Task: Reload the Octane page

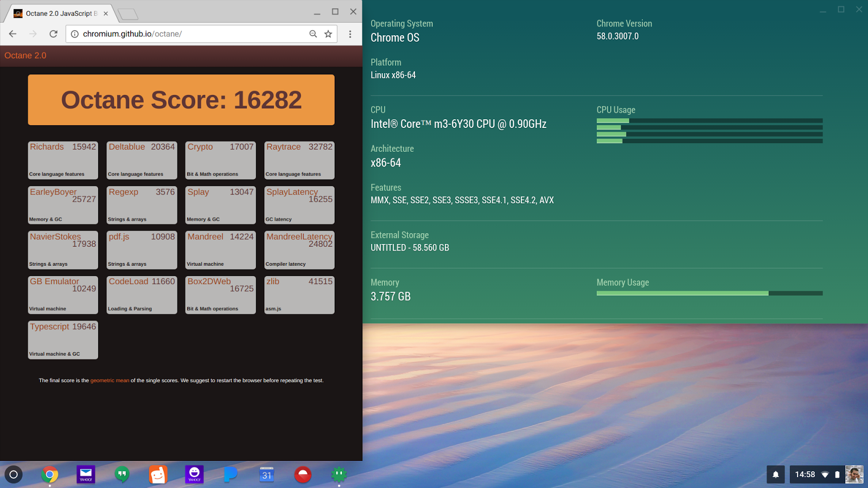Action: tap(53, 34)
